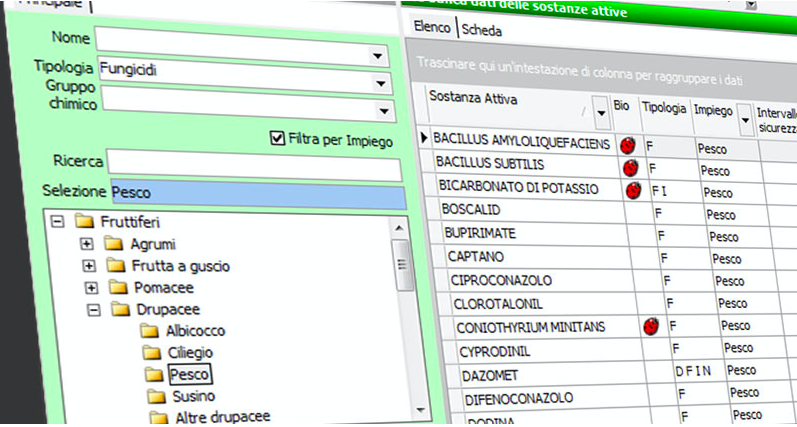
Task: Click the Bio icon for Bicarbonato di Potassio
Action: click(633, 190)
